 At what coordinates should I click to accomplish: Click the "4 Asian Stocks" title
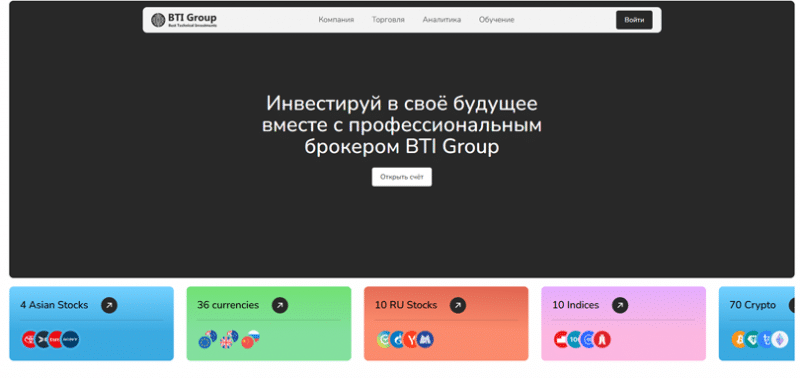pyautogui.click(x=54, y=305)
